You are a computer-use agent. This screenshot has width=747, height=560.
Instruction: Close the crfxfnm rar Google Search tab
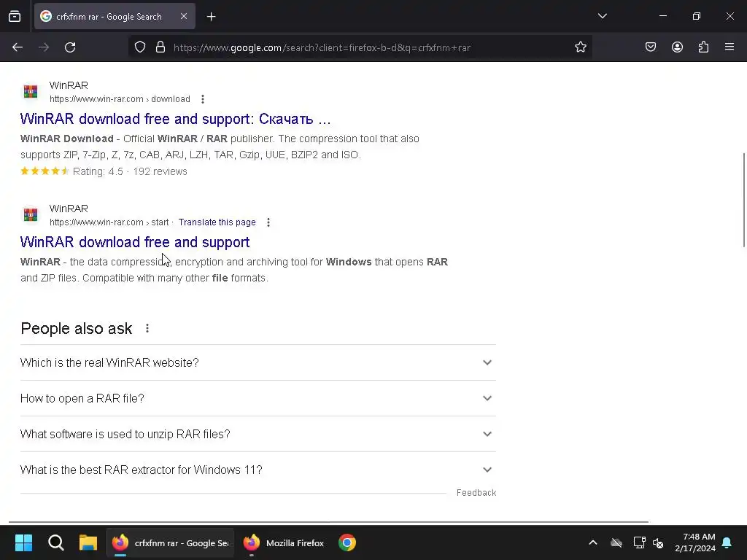tap(184, 16)
